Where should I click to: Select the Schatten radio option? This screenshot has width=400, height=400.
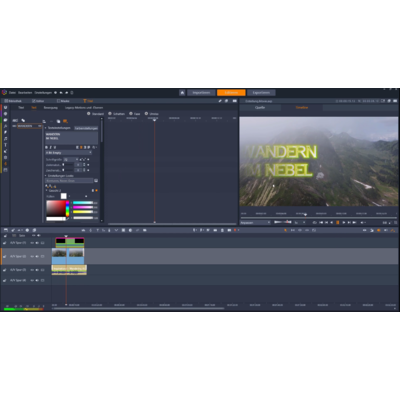(x=110, y=114)
